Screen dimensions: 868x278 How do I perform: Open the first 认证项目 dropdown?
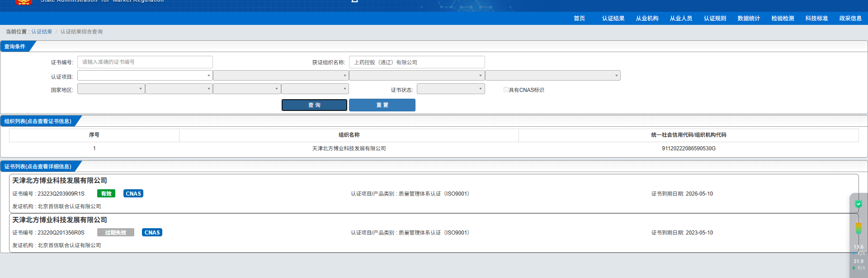[x=145, y=76]
